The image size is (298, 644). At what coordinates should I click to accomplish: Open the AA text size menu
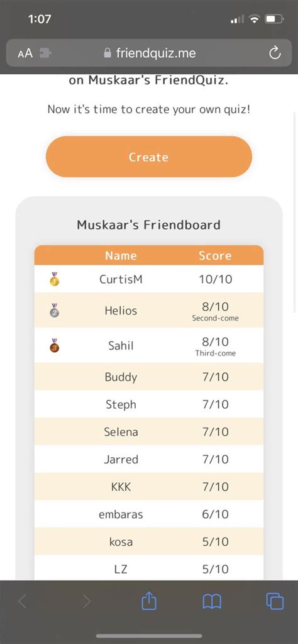pos(25,53)
